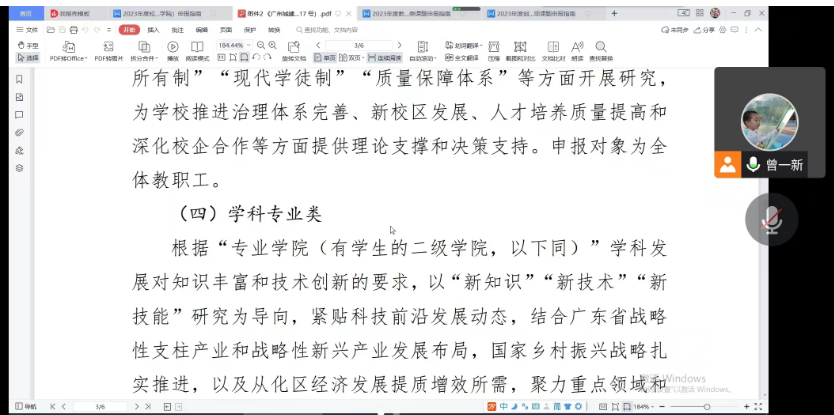Toggle 连续阅读 continuous reading mode
The image size is (834, 415).
pyautogui.click(x=384, y=58)
